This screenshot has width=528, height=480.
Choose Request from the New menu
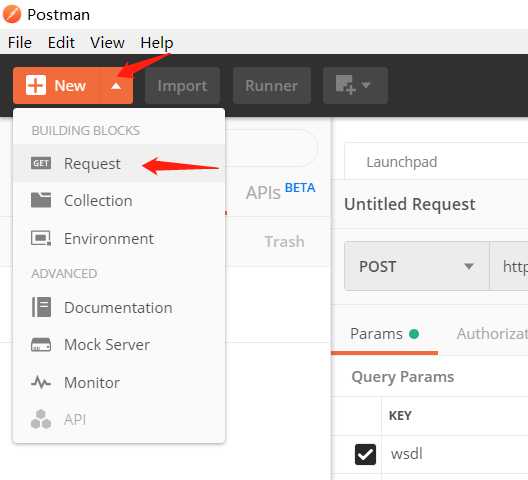click(x=119, y=164)
